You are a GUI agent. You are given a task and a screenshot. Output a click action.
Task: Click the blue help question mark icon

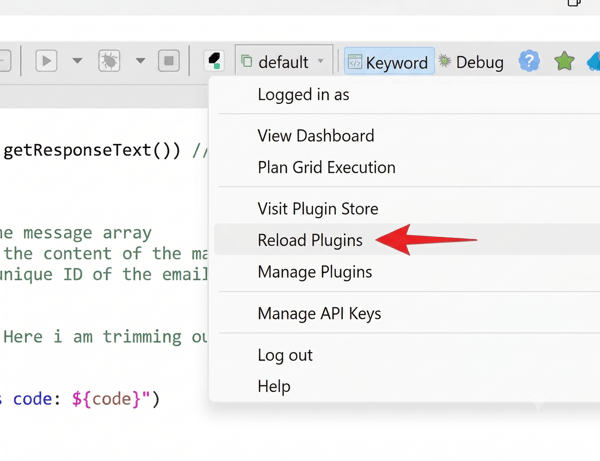pos(529,61)
